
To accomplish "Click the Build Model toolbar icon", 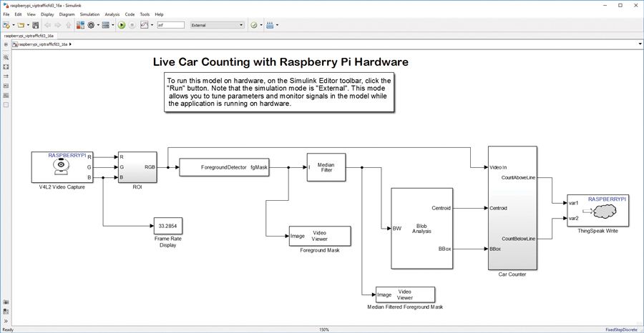I will pyautogui.click(x=270, y=25).
